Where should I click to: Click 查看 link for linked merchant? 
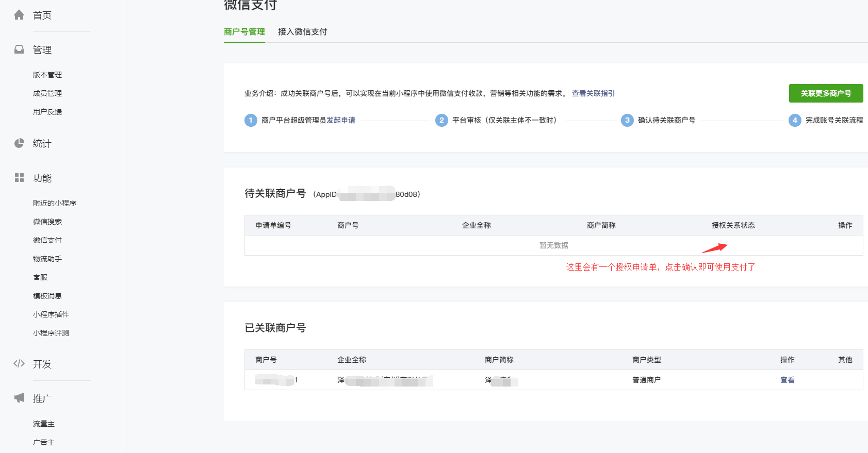tap(787, 380)
